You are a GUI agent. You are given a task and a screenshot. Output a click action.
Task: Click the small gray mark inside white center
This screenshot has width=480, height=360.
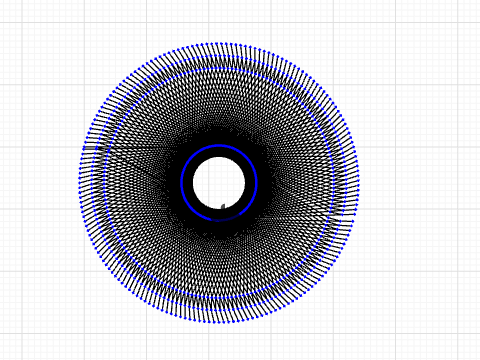[x=223, y=206]
